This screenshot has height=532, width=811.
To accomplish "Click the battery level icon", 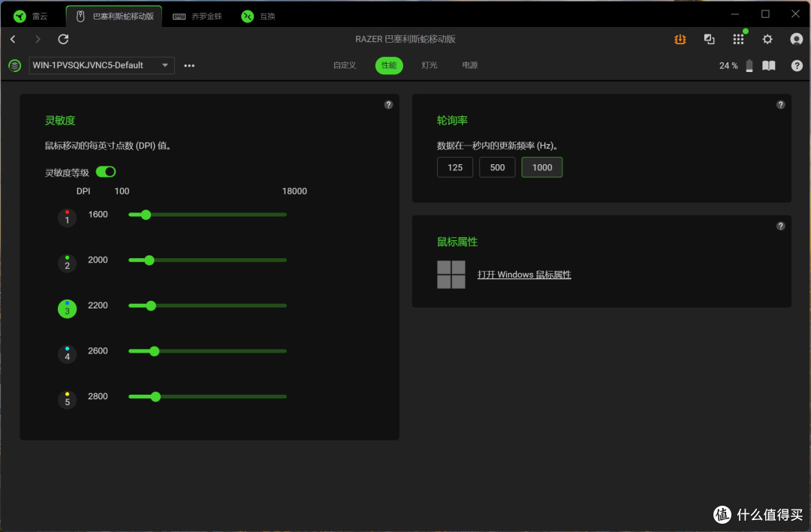I will click(x=749, y=66).
